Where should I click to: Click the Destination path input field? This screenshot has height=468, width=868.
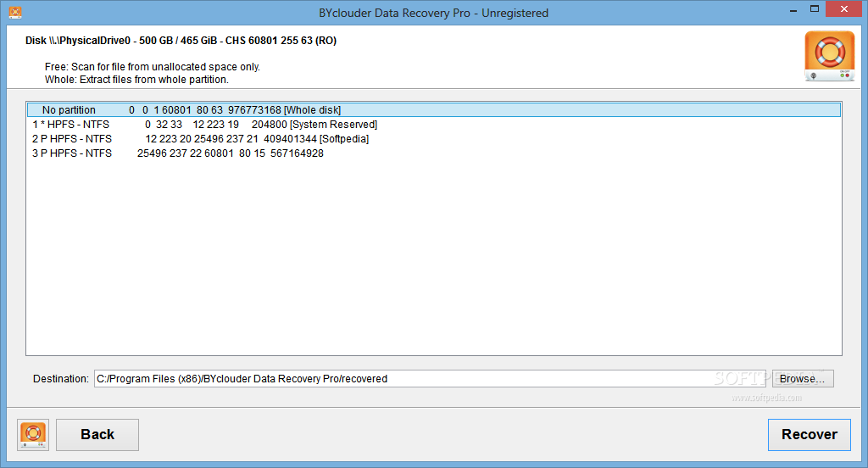[x=430, y=379]
